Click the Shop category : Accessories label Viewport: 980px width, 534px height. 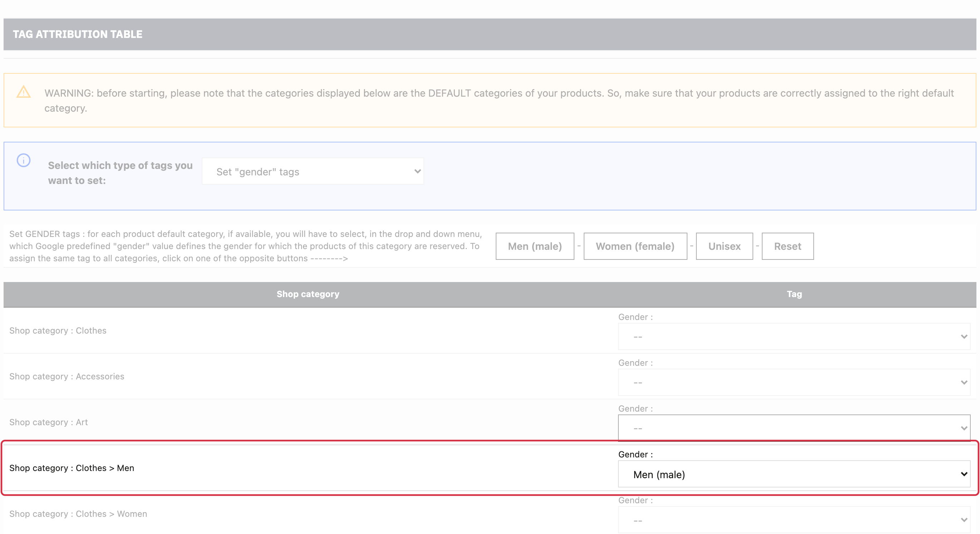(x=67, y=377)
